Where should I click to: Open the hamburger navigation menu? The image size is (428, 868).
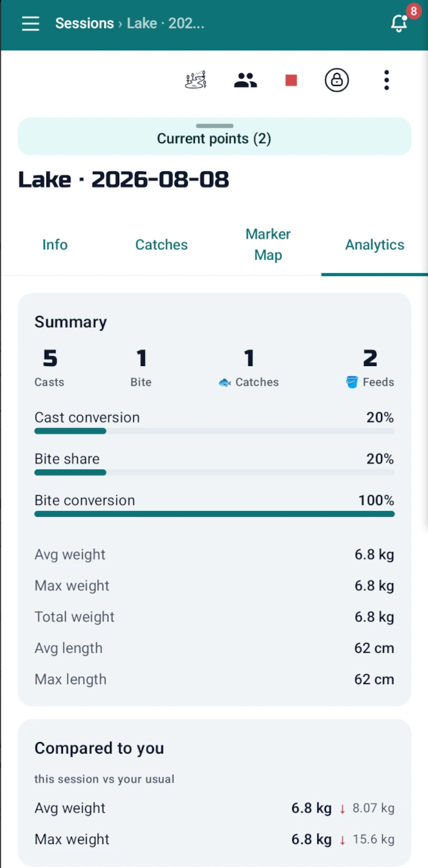click(x=31, y=24)
